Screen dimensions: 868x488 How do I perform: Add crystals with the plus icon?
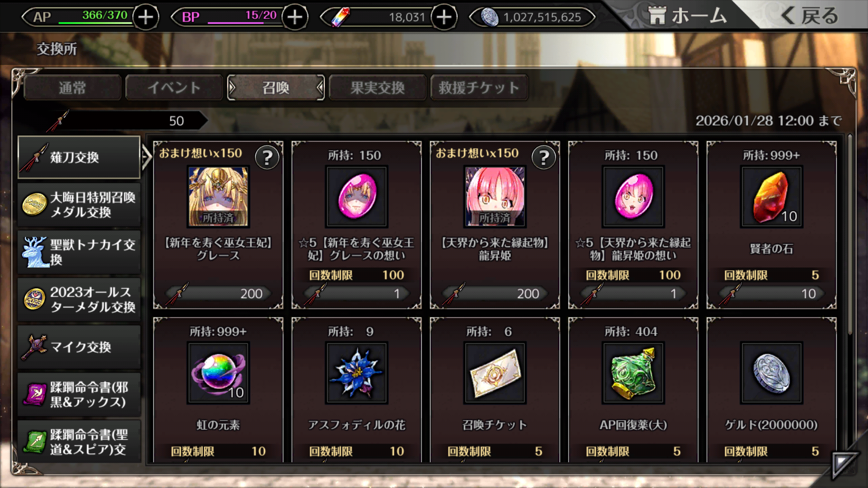click(444, 17)
